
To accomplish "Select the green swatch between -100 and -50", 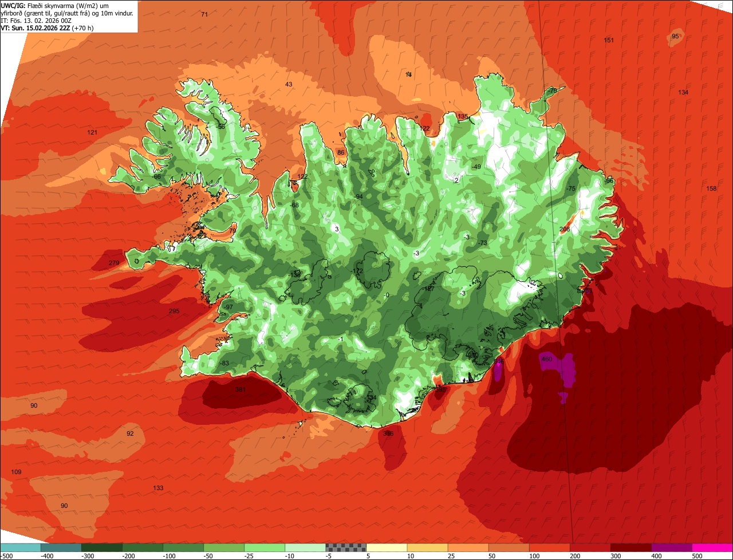I will [x=183, y=547].
